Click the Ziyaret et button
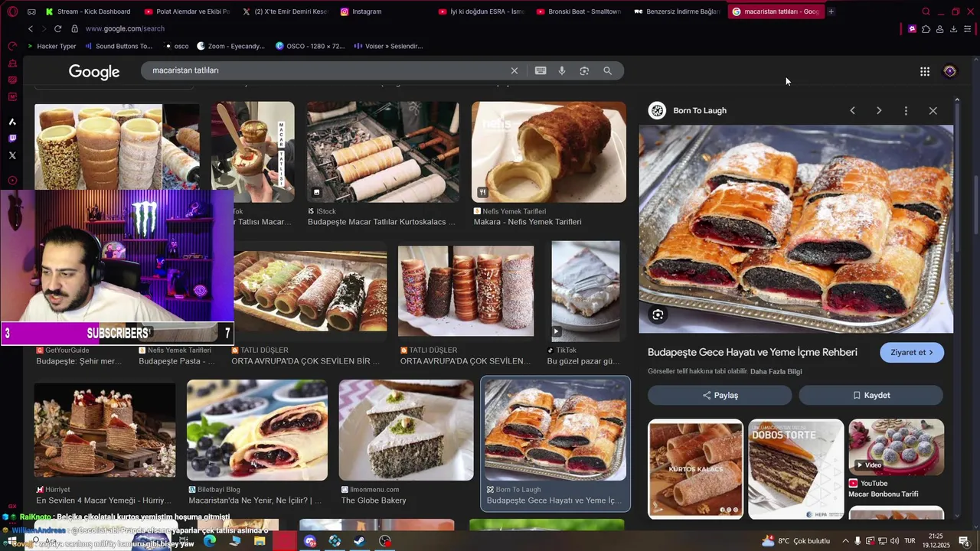 pos(912,352)
